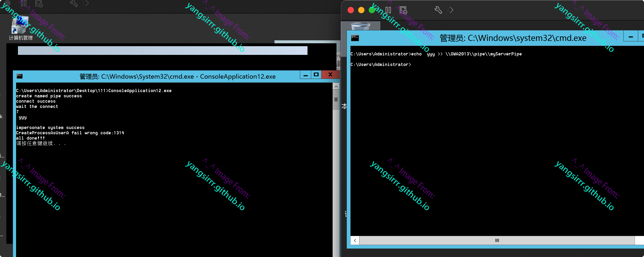This screenshot has width=644, height=257.
Task: Click the wrench icon in the left VM window toolbar
Action: point(74,3)
